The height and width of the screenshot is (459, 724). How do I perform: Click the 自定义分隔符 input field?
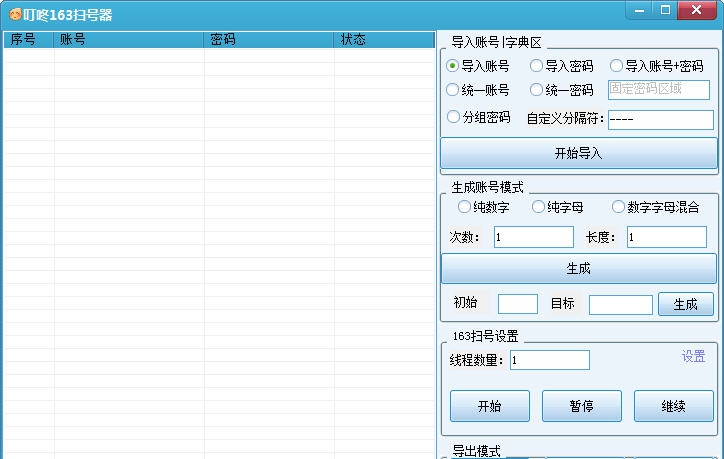(660, 119)
